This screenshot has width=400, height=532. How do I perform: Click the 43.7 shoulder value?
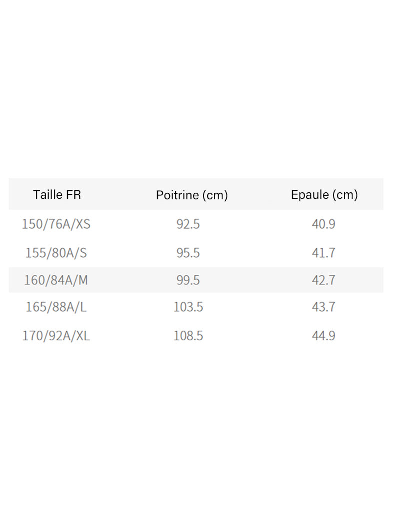click(323, 307)
